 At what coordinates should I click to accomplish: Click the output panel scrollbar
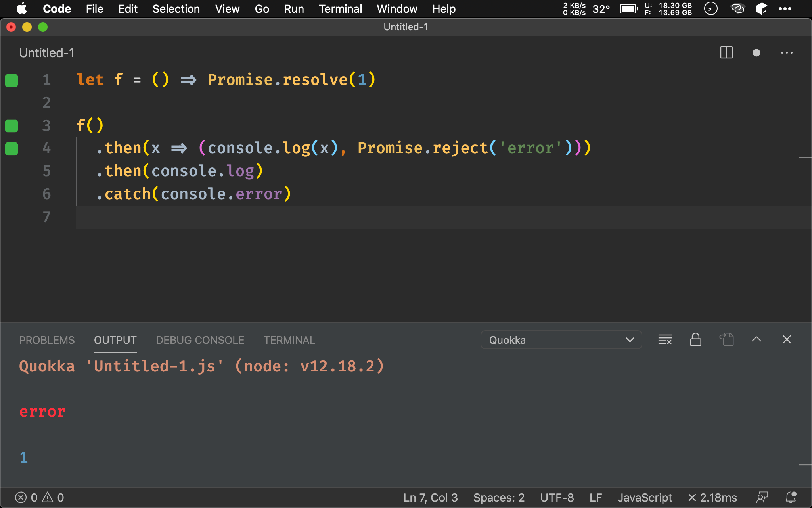[x=805, y=421]
